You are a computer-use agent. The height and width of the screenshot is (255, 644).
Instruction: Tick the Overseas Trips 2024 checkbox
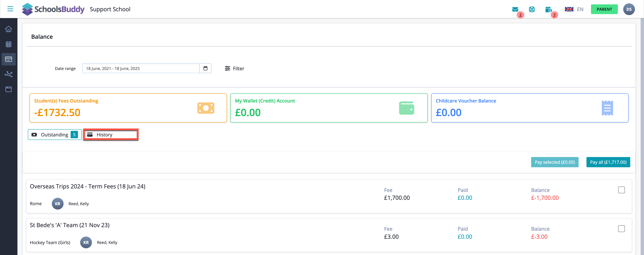(621, 190)
